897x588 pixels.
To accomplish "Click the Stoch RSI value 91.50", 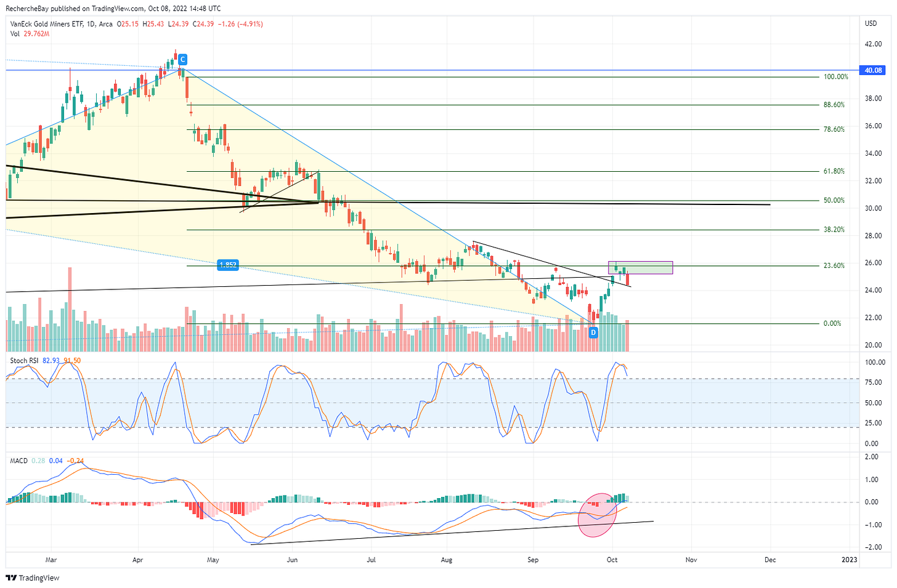I will (72, 360).
